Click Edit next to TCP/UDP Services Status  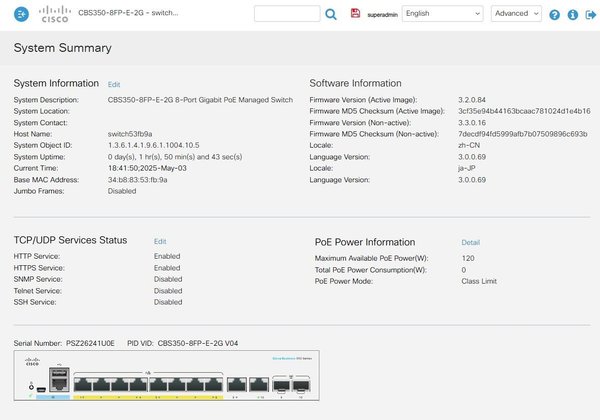tap(160, 241)
